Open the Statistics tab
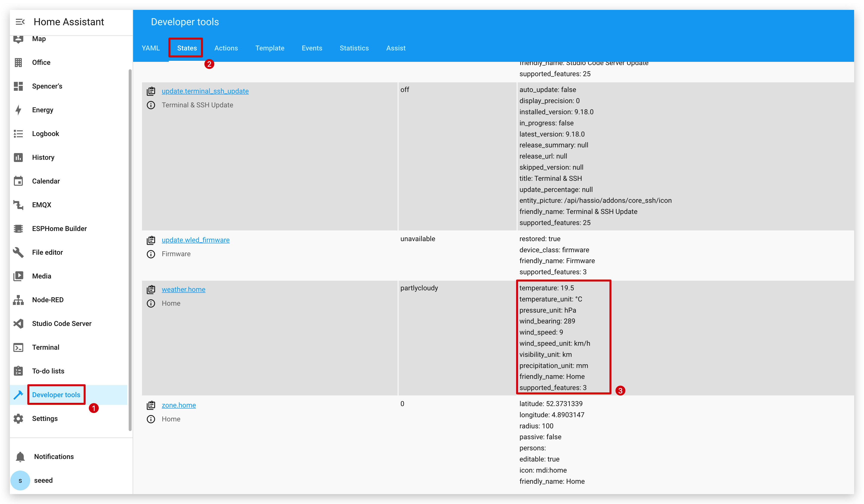The height and width of the screenshot is (504, 864). pyautogui.click(x=354, y=48)
